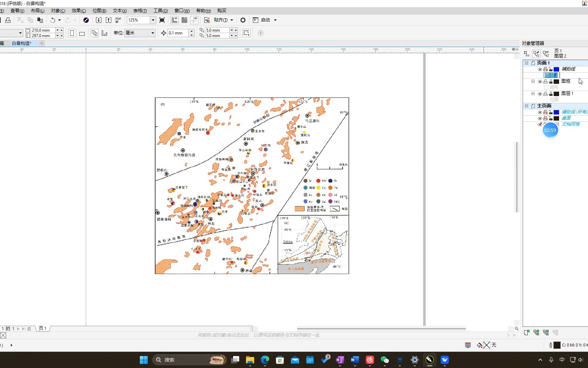The image size is (588, 368).
Task: Click the Full-screen preview icon
Action: coord(162,20)
